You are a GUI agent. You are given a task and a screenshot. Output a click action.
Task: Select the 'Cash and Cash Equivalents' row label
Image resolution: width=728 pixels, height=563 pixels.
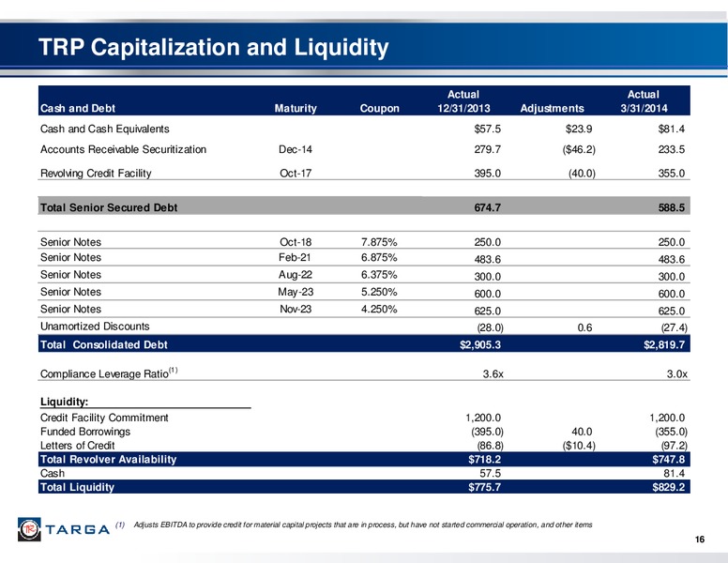point(104,129)
